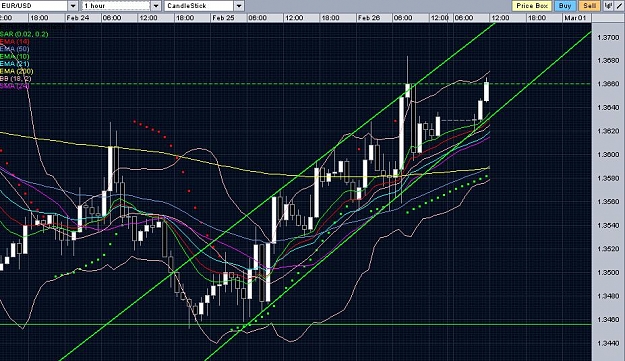Click the 1.3600 price axis label
Image resolution: width=625 pixels, height=361 pixels.
click(608, 155)
